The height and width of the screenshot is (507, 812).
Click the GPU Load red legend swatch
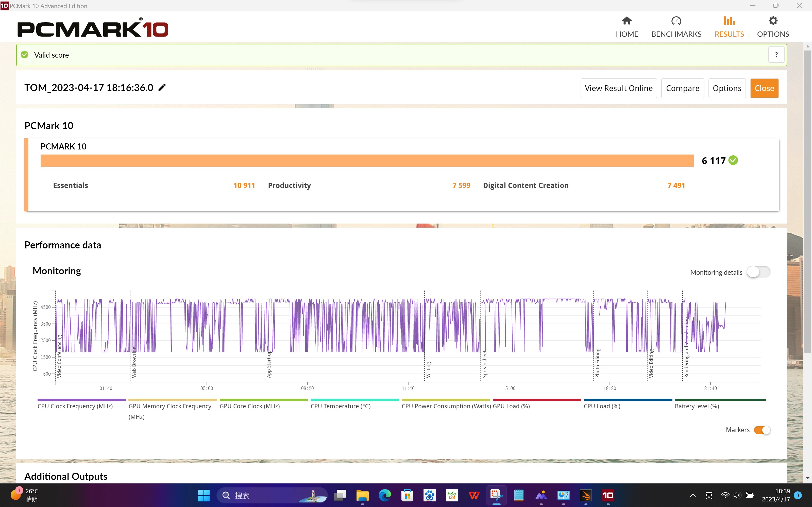click(536, 400)
